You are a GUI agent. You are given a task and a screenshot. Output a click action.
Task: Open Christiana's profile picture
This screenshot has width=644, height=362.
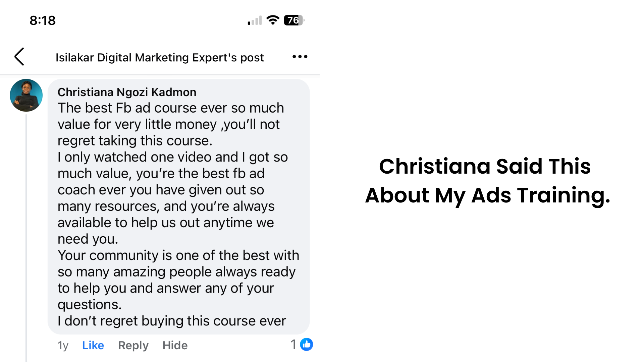point(26,95)
